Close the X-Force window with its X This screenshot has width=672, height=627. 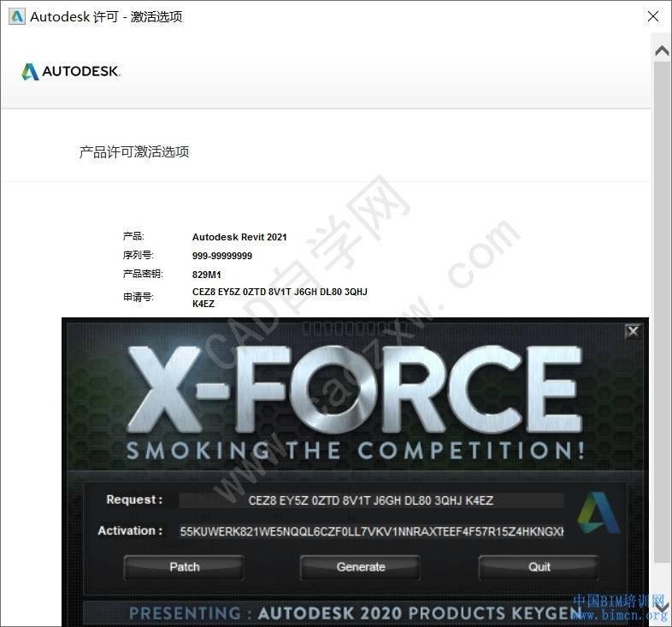(633, 331)
